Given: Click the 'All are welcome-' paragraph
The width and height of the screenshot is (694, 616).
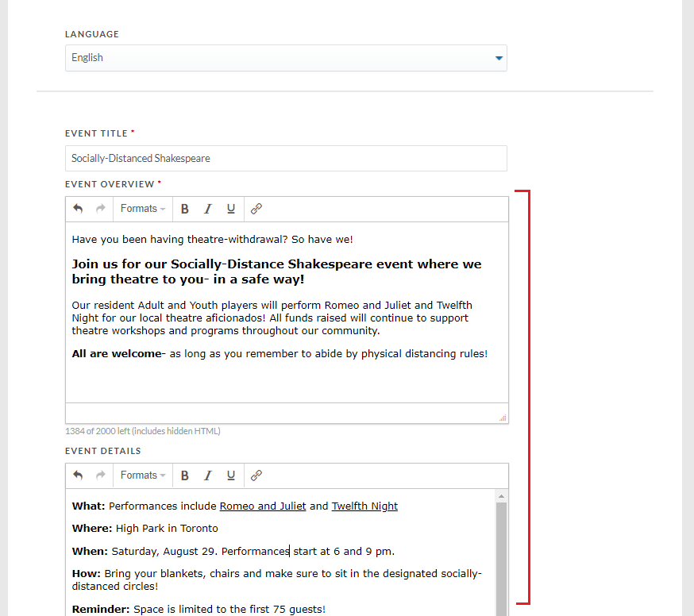Looking at the screenshot, I should coord(280,354).
